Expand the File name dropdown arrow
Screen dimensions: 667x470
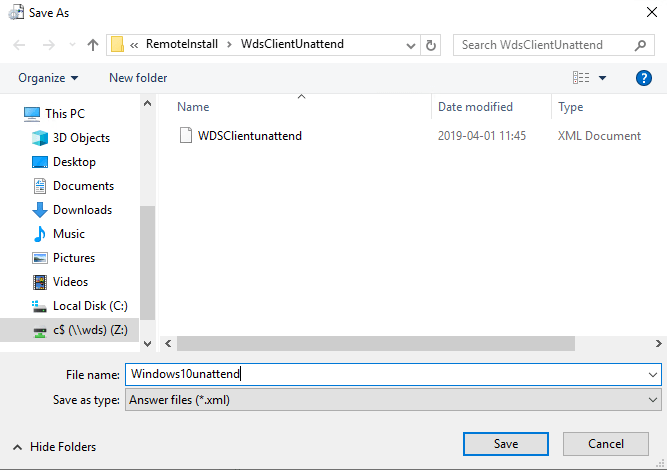pyautogui.click(x=653, y=374)
